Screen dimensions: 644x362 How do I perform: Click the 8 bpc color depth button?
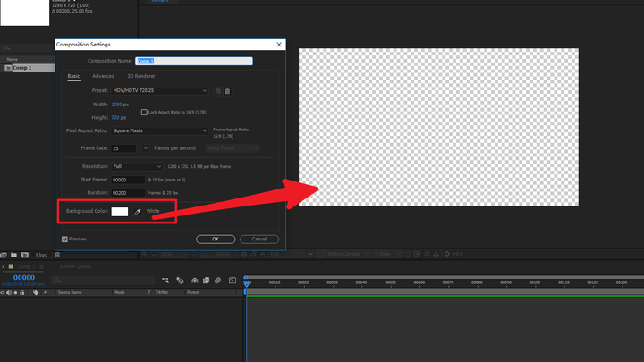(41, 255)
